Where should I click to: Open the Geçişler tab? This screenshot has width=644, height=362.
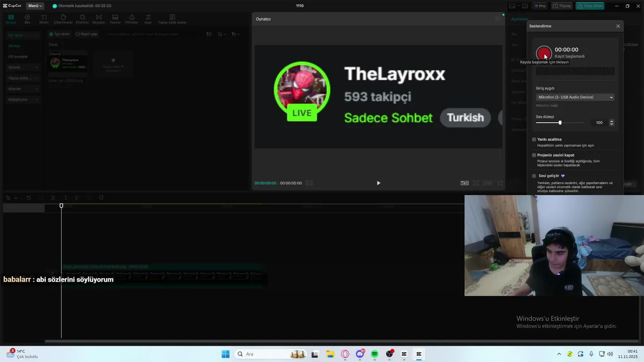[x=99, y=19]
